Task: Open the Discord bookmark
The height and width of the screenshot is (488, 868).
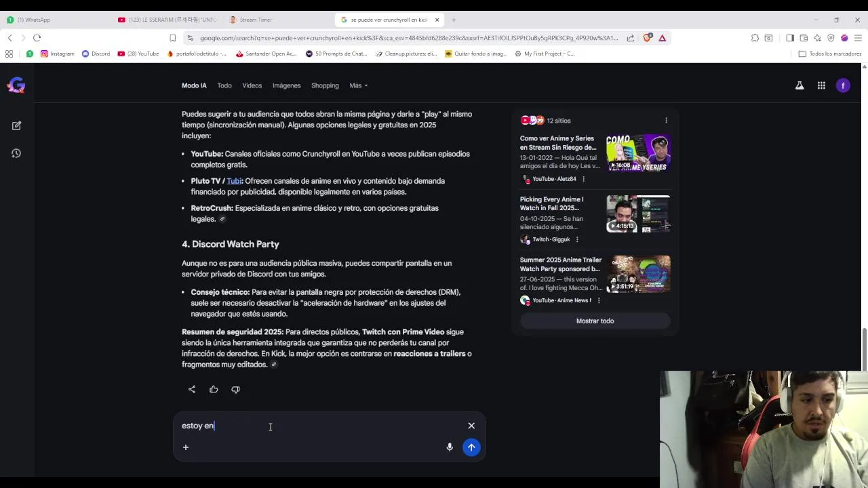Action: tap(96, 54)
